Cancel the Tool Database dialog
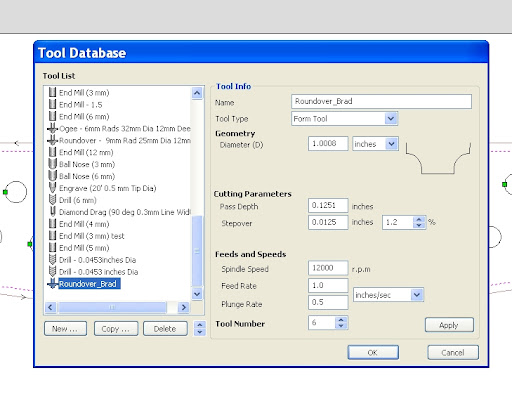The image size is (512, 399). (x=453, y=352)
